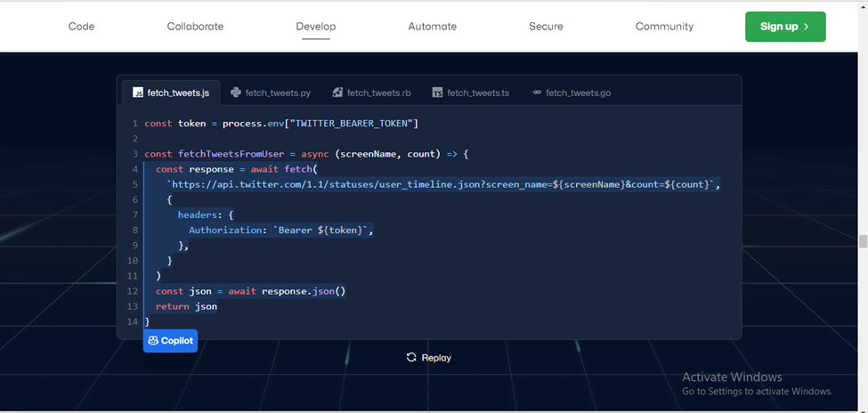The image size is (868, 413).
Task: Open the Secure navigation item
Action: [x=546, y=26]
